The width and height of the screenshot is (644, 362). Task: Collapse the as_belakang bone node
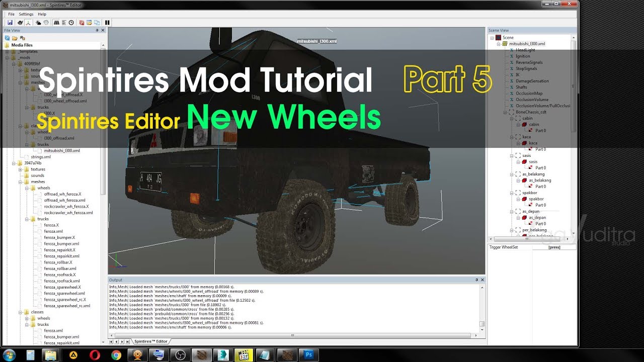click(x=512, y=174)
